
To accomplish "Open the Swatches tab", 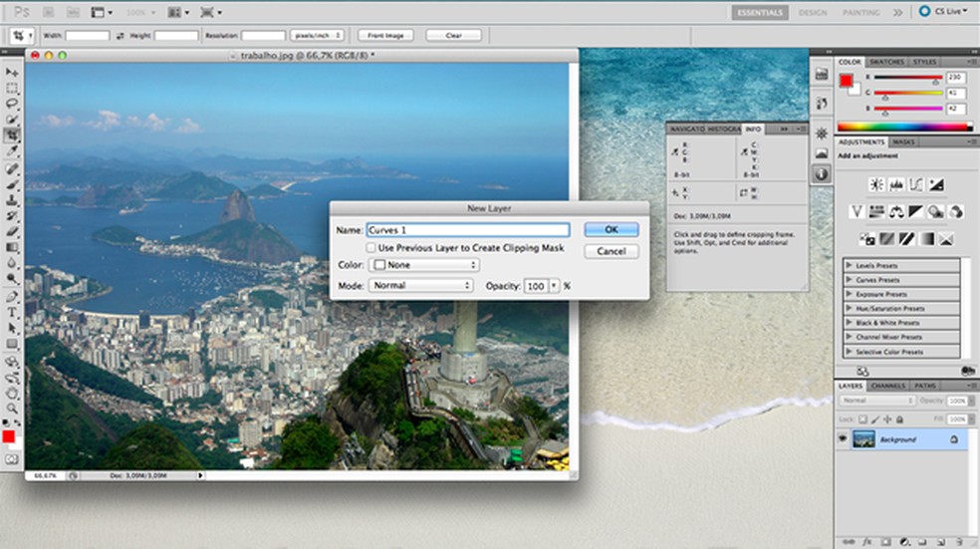I will (887, 62).
